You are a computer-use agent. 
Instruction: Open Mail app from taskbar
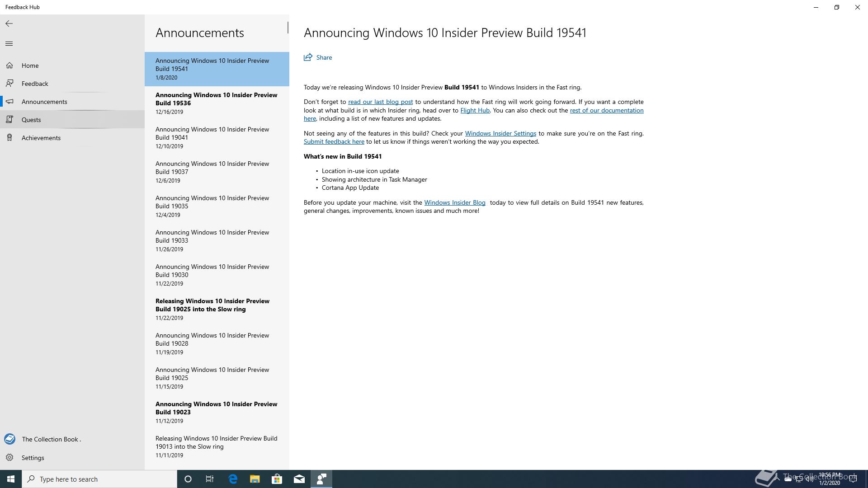pyautogui.click(x=299, y=479)
